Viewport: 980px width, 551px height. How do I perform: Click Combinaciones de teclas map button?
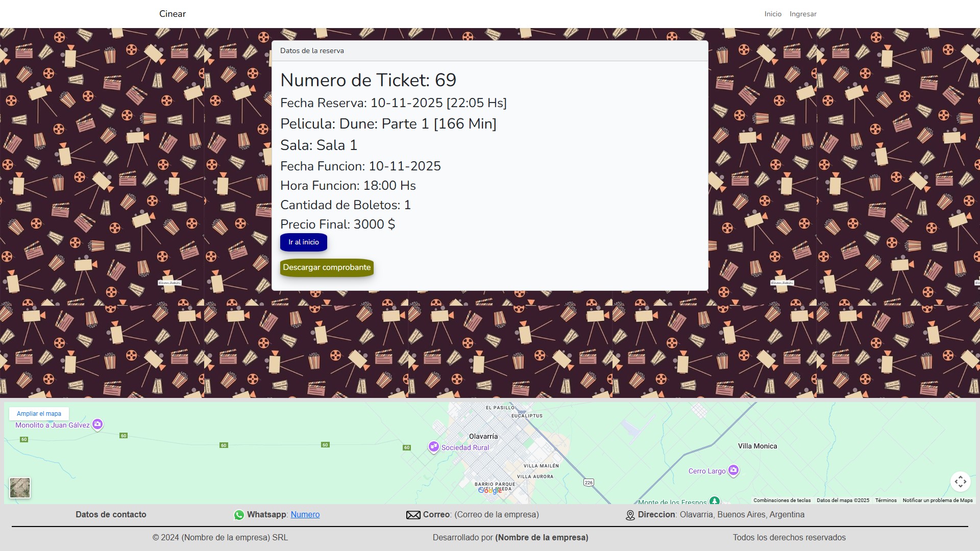[x=781, y=500]
